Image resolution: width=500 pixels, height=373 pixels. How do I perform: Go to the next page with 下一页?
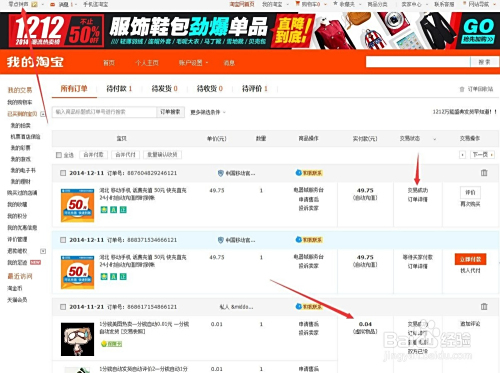[482, 155]
